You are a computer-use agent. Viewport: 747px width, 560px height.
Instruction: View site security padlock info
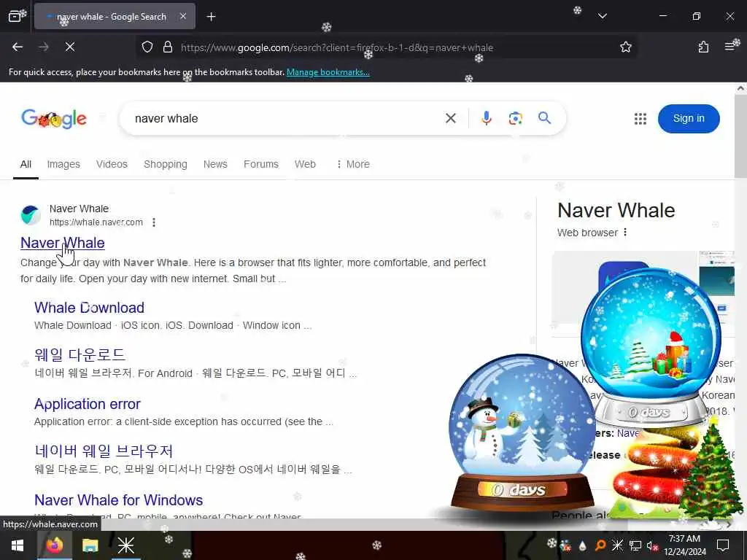click(168, 47)
